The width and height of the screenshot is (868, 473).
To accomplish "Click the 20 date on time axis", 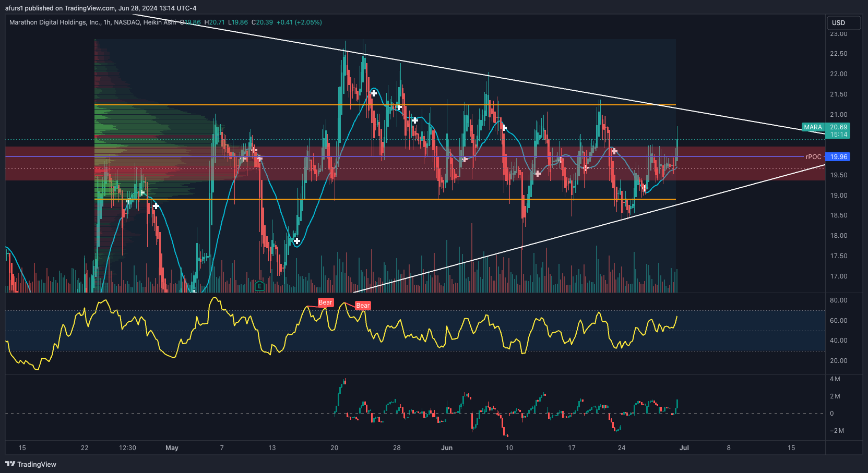I will click(335, 448).
